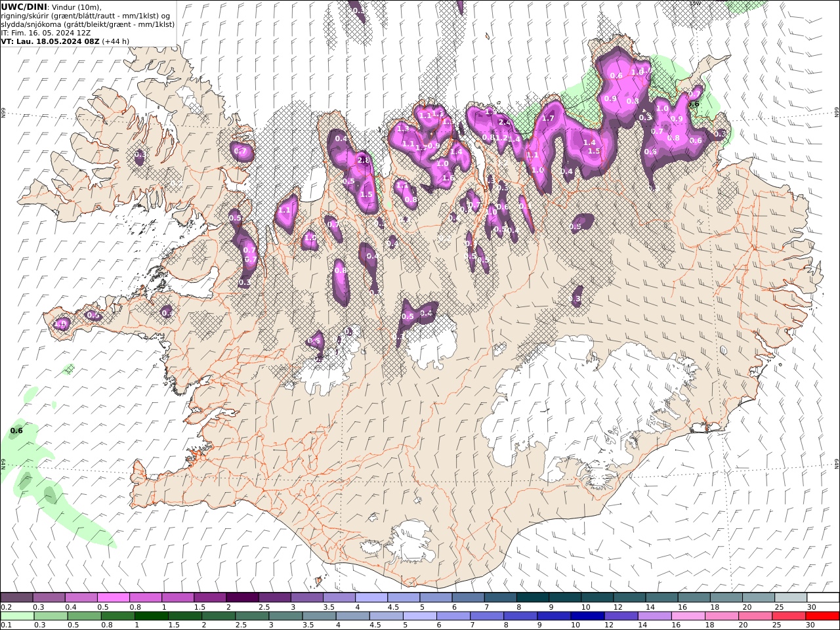Choose the 1–1.5 magenta snow legend swatch

177,597
